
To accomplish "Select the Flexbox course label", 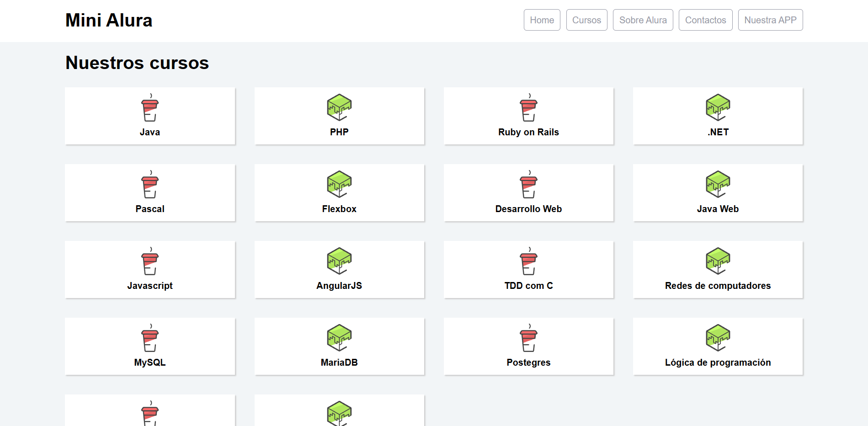I will click(339, 209).
